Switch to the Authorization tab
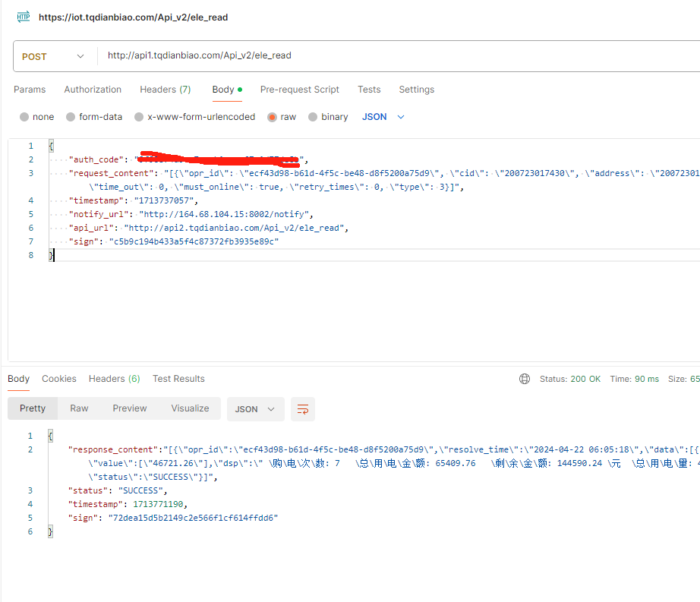 point(93,90)
